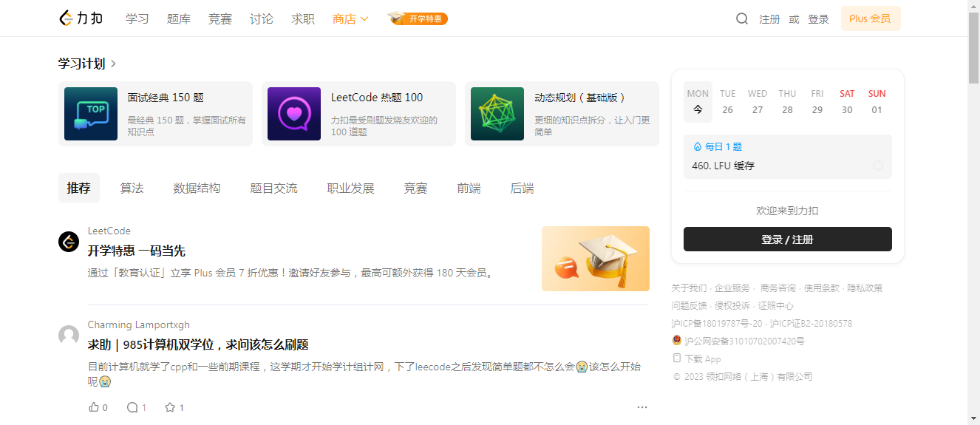Open the 求助｜985计算机双学位 post title

[x=198, y=344]
